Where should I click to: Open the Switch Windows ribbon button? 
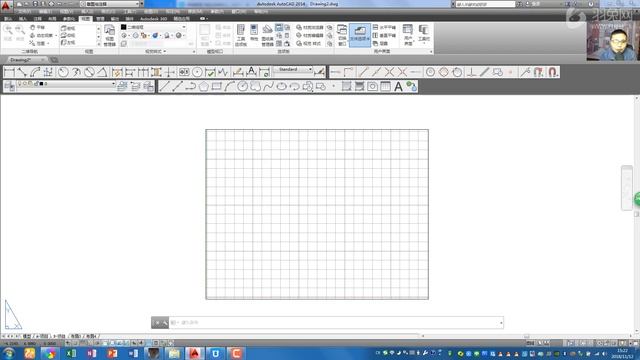point(342,36)
